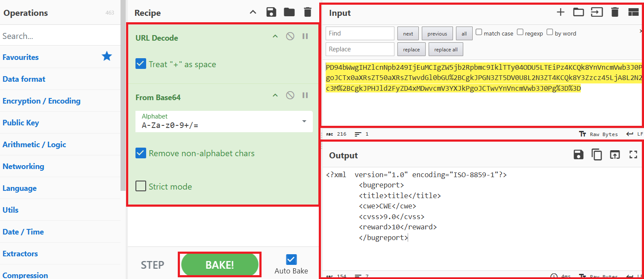The height and width of the screenshot is (279, 644).
Task: Pause at the From Base64 operation
Action: [x=305, y=95]
